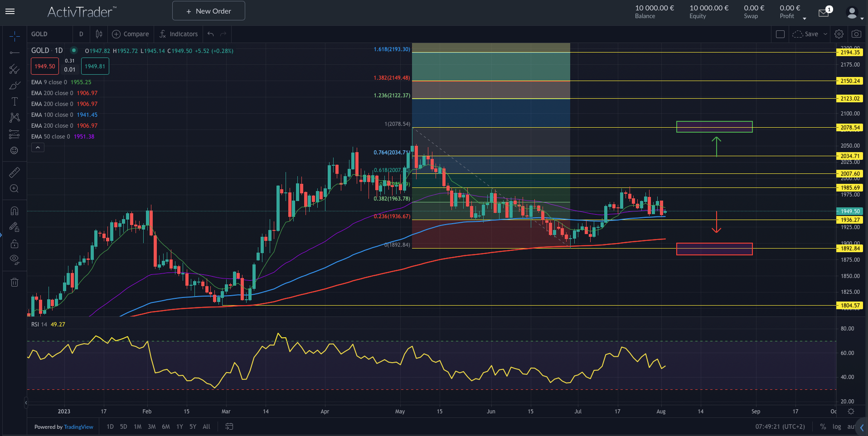Select the text annotation tool
The image size is (868, 436).
tap(14, 101)
